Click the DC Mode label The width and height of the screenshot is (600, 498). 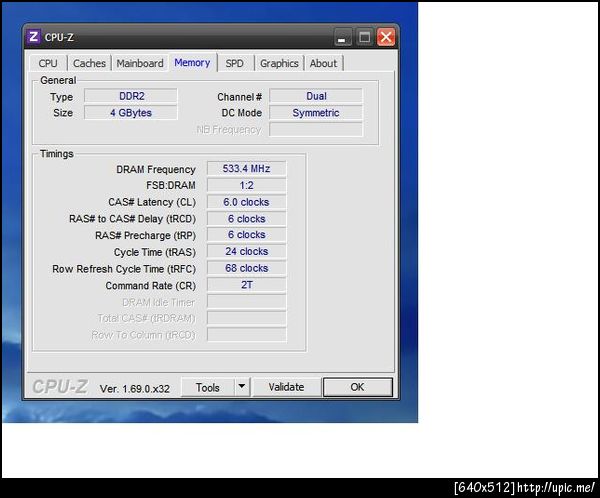[x=241, y=113]
